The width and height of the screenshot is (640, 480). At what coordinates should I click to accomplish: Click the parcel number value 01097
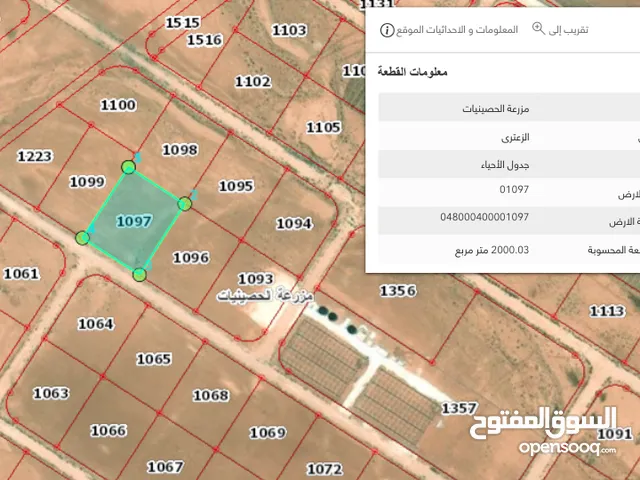point(514,189)
